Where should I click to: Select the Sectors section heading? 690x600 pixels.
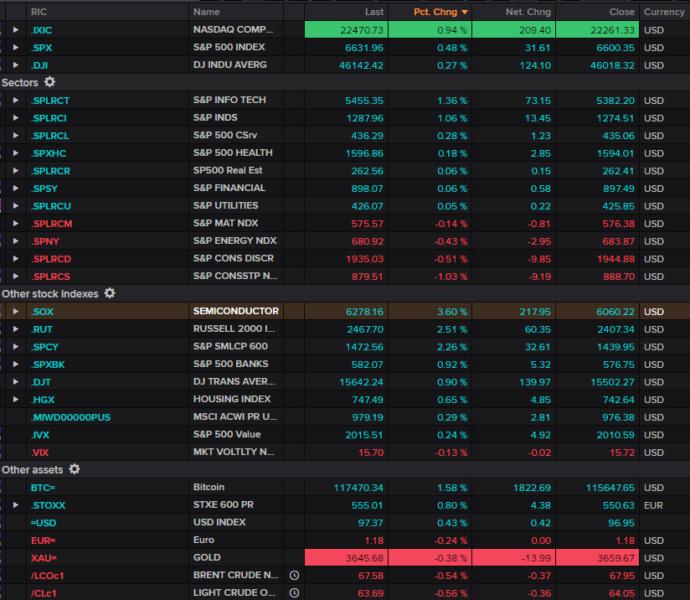[20, 83]
